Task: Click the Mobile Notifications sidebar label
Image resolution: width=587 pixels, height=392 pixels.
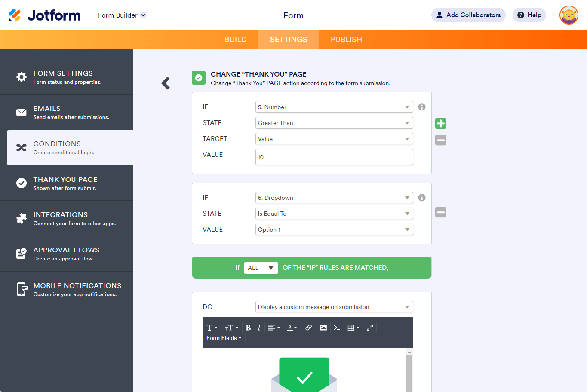Action: click(77, 286)
